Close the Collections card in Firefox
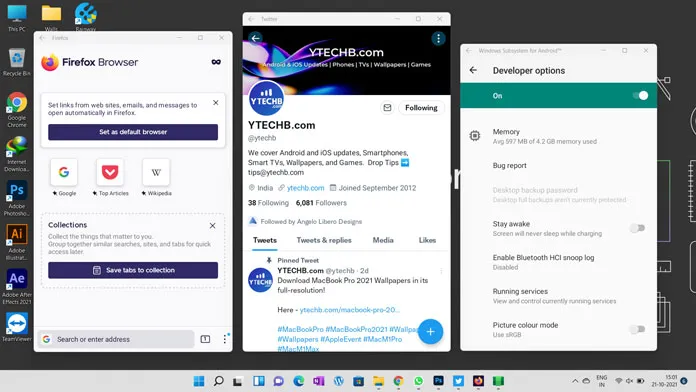 [213, 226]
